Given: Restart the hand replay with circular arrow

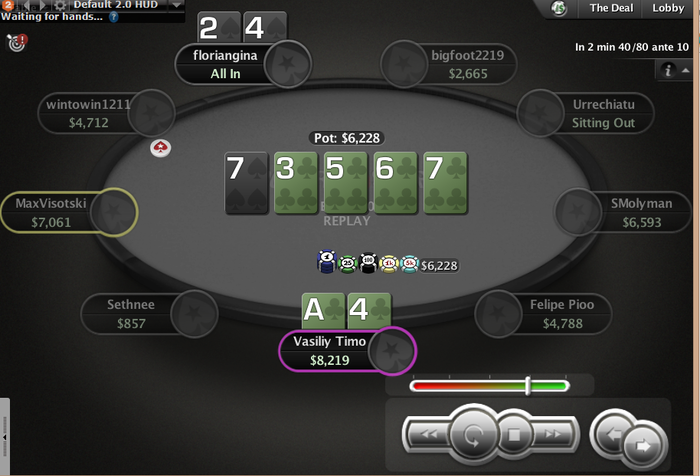Looking at the screenshot, I should (x=473, y=434).
